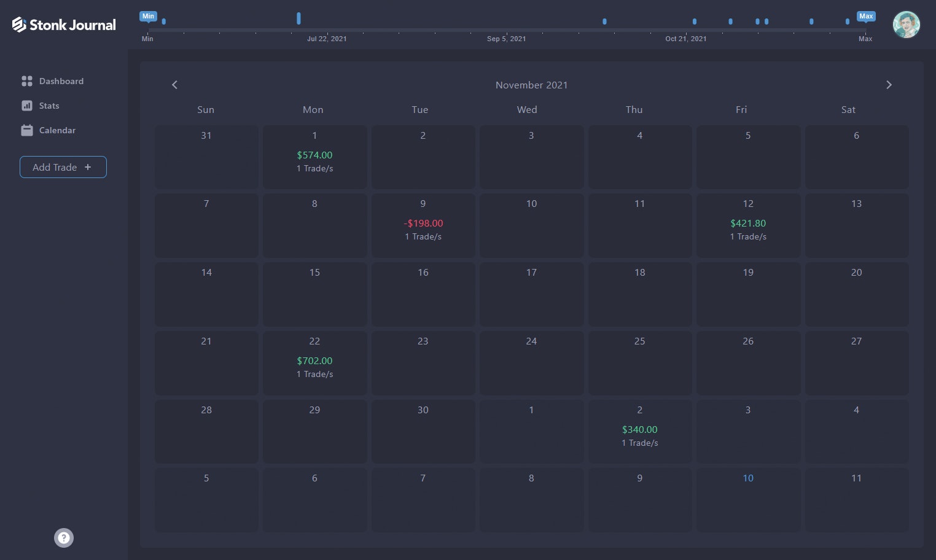
Task: Click the Fri column header
Action: pyautogui.click(x=741, y=110)
